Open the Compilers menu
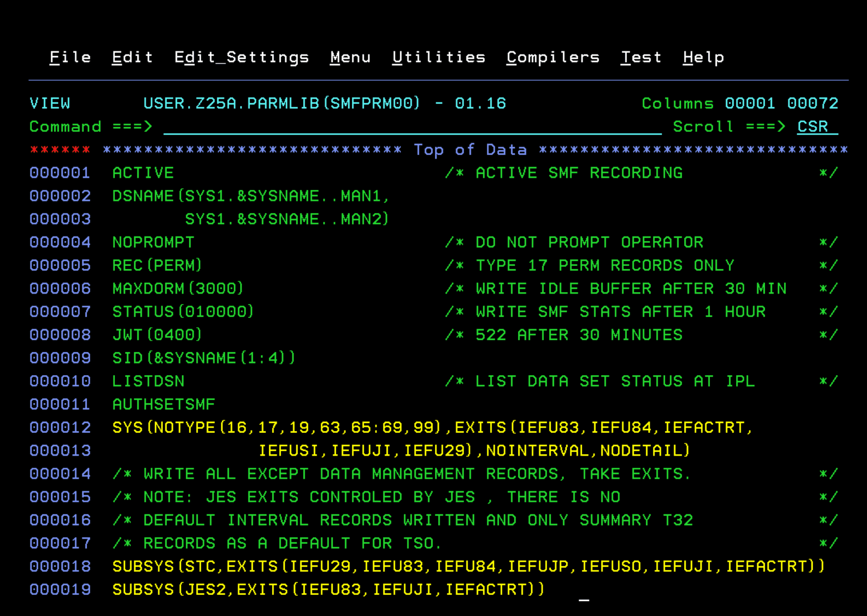This screenshot has width=867, height=616. point(553,57)
